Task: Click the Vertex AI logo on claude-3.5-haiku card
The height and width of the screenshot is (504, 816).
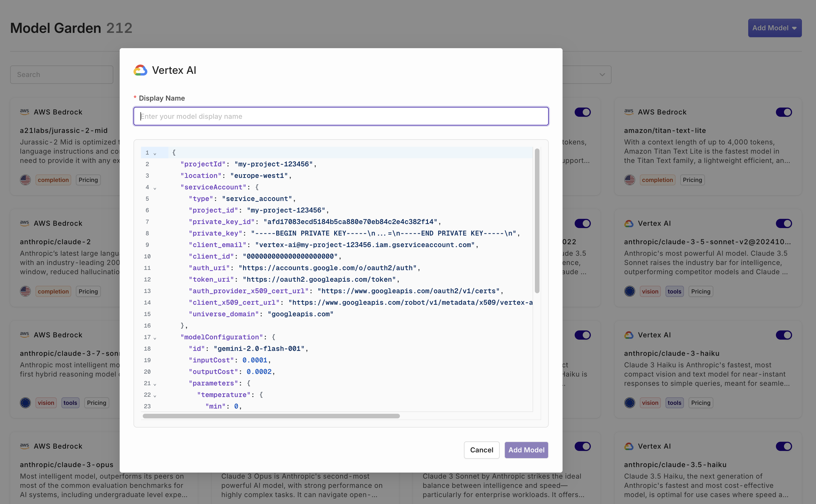Action: pyautogui.click(x=629, y=446)
